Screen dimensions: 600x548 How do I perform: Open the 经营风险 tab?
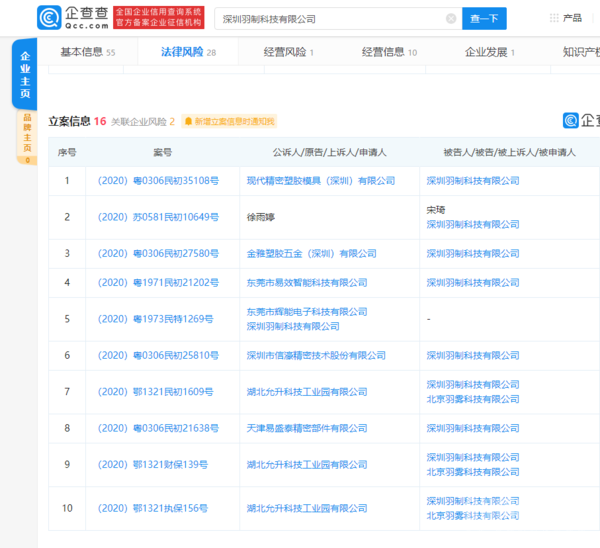pos(288,52)
